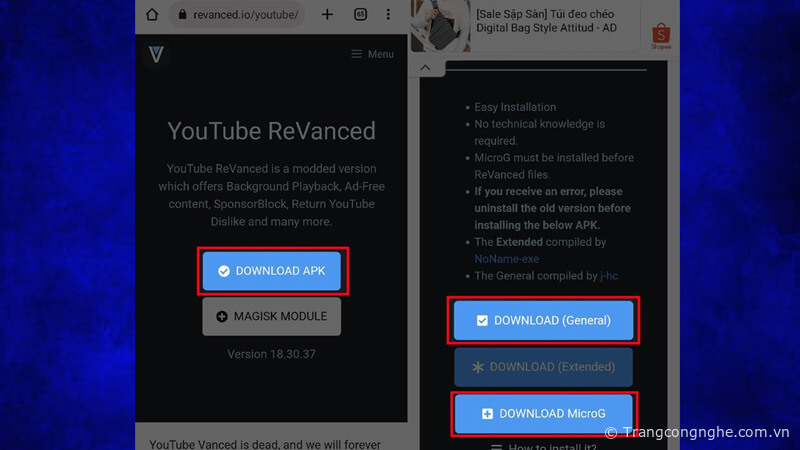Click the Shopee logo in the ad
The width and height of the screenshot is (800, 450).
[661, 37]
